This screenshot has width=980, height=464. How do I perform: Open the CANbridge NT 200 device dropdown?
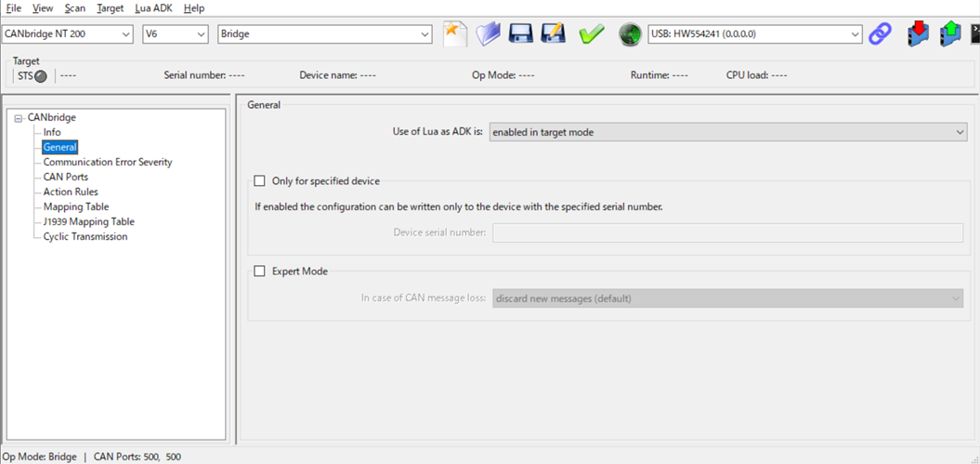(x=68, y=34)
